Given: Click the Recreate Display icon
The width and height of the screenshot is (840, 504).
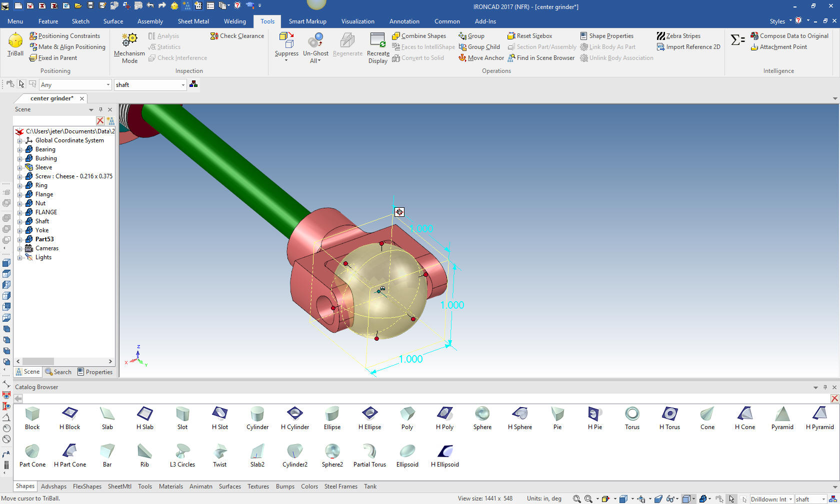Looking at the screenshot, I should pos(377,40).
